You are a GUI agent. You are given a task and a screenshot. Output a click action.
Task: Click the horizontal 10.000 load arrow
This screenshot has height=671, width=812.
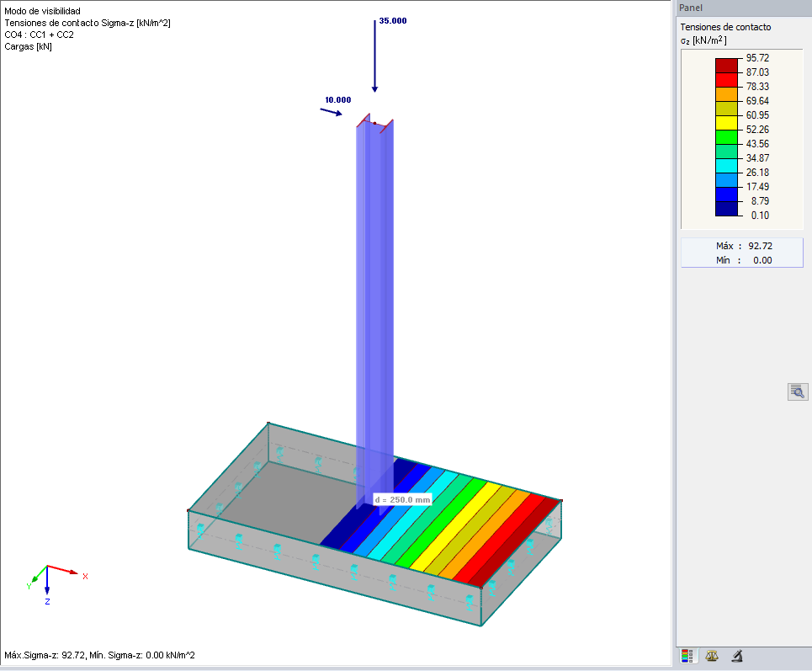coord(331,112)
